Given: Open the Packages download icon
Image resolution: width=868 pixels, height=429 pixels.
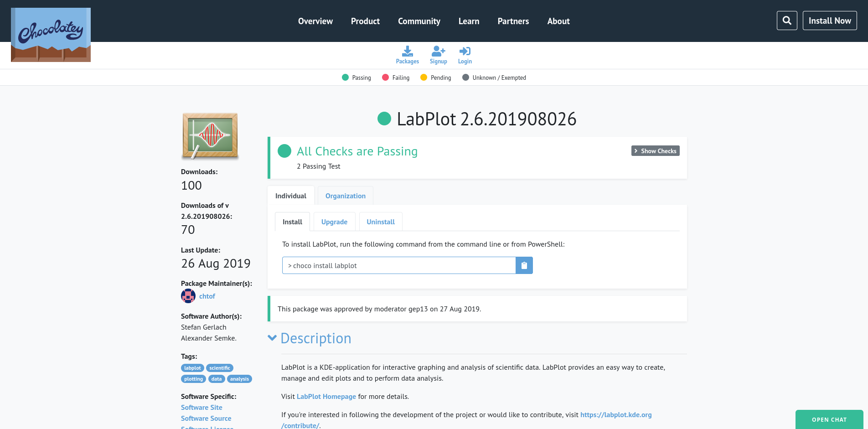Looking at the screenshot, I should (x=407, y=51).
